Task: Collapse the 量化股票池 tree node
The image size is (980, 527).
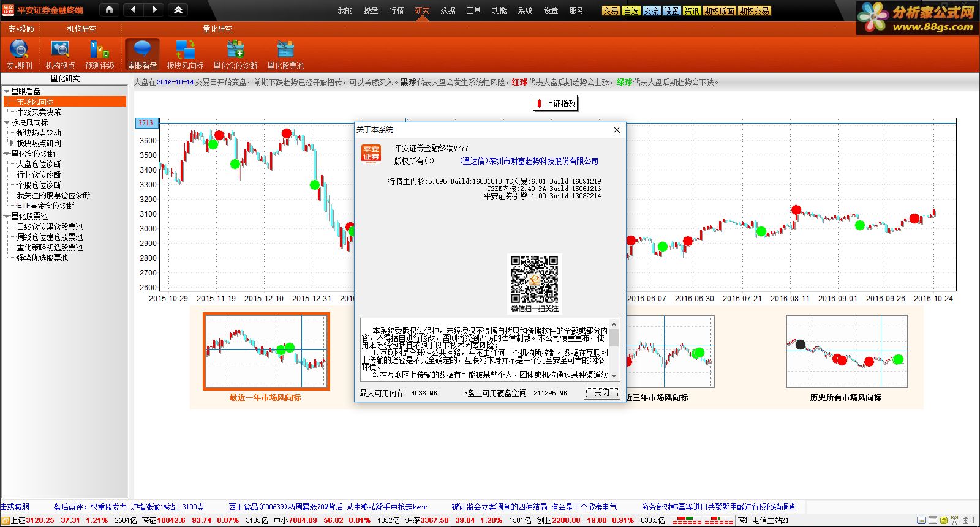Action: [7, 216]
